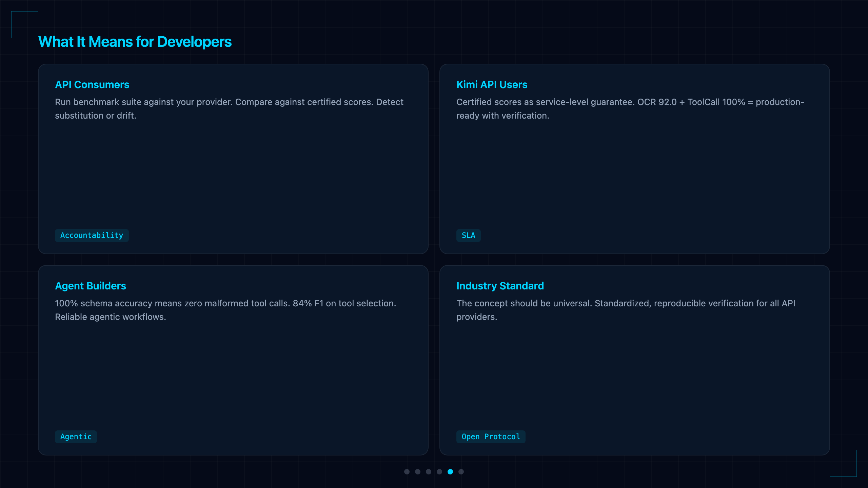Screen dimensions: 868x488
Task: Click the Agent Builders description paragraph
Action: [225, 310]
